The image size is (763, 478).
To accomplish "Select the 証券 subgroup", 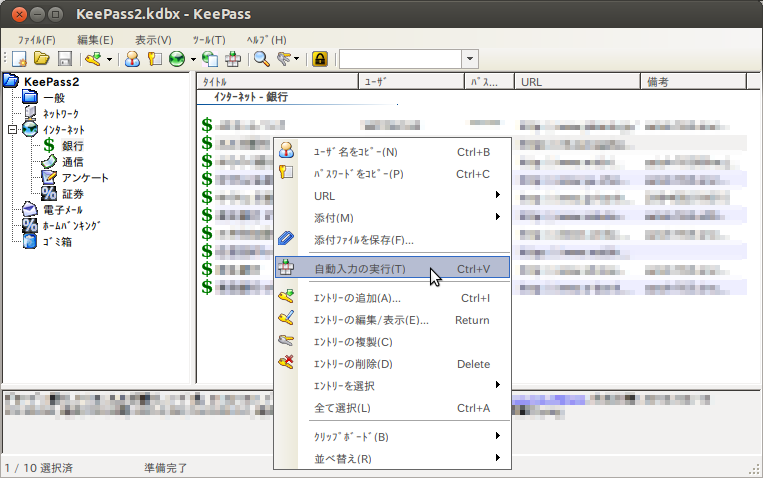I will coord(73,194).
